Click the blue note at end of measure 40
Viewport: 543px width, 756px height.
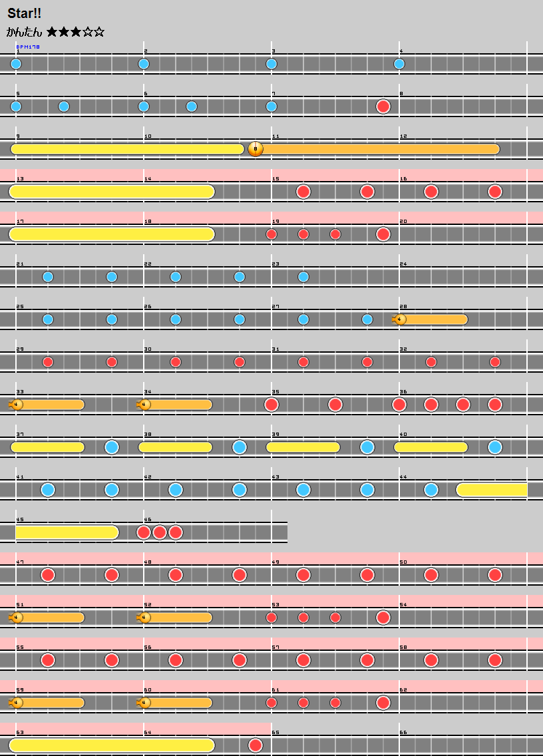coord(494,447)
